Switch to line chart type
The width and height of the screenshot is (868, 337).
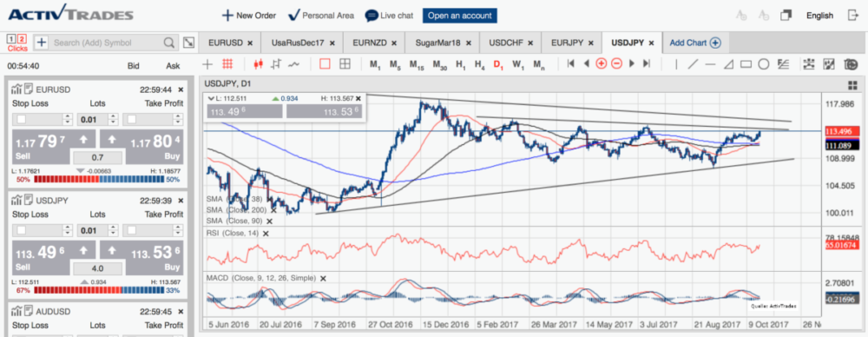293,64
